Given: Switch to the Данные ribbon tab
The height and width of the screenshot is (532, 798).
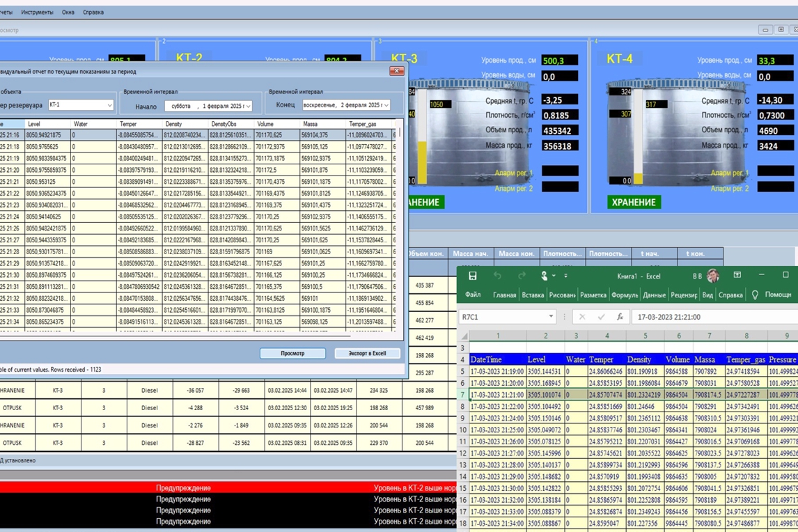Looking at the screenshot, I should tap(654, 295).
